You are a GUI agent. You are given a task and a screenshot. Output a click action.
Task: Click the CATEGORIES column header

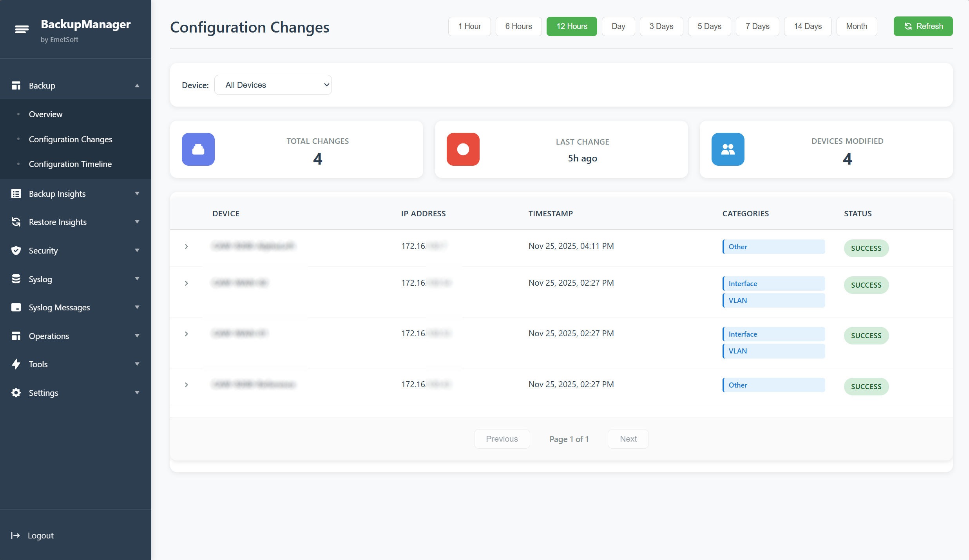[x=746, y=214]
